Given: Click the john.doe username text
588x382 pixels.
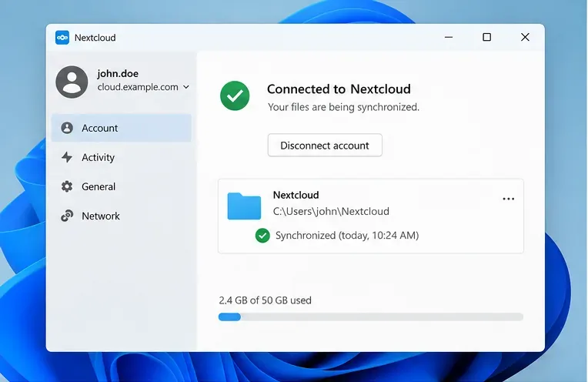Looking at the screenshot, I should pyautogui.click(x=118, y=73).
